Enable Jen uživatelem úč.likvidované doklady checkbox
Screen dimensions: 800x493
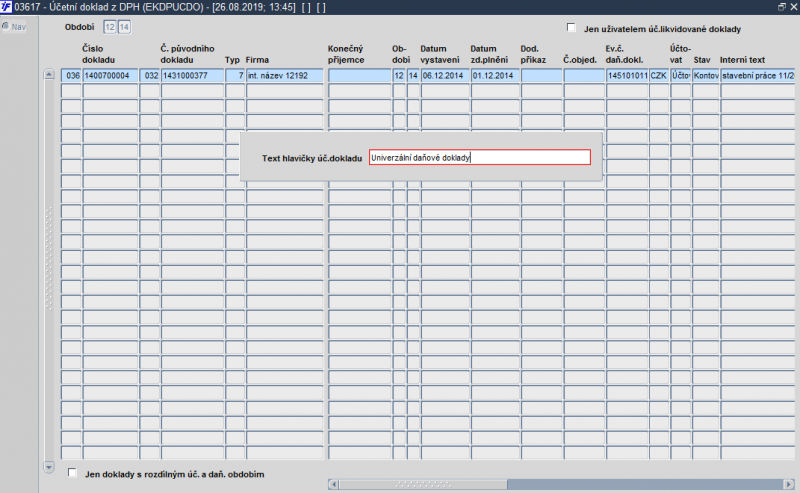pyautogui.click(x=571, y=28)
